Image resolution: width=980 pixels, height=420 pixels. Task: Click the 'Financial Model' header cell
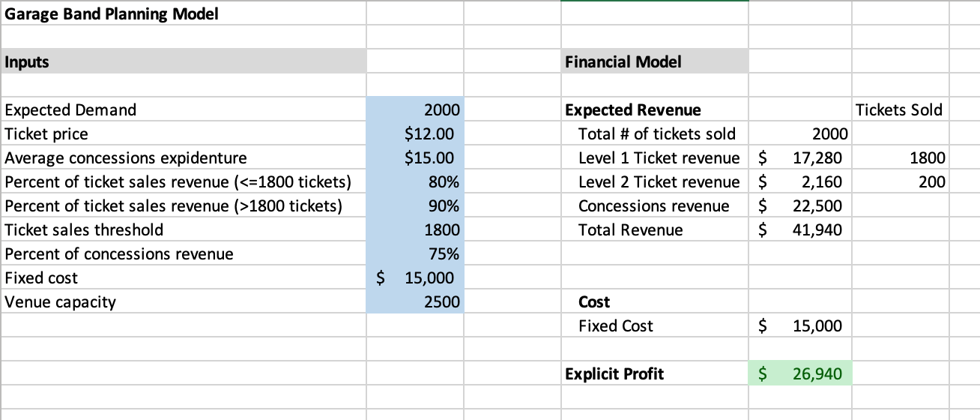pyautogui.click(x=654, y=61)
